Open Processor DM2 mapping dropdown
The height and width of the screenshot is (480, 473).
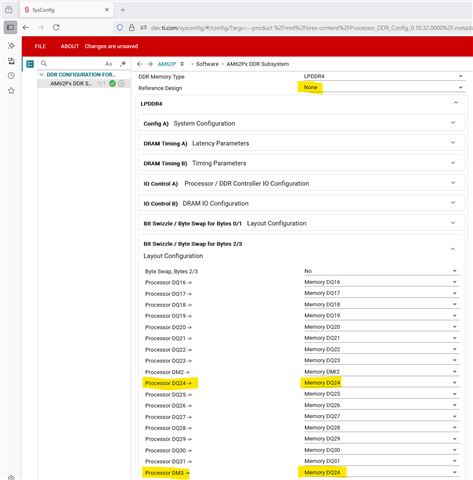[382, 372]
